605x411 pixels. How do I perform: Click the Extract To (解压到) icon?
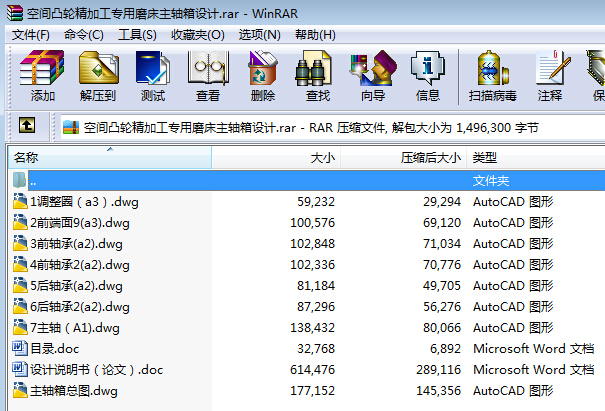[x=98, y=76]
